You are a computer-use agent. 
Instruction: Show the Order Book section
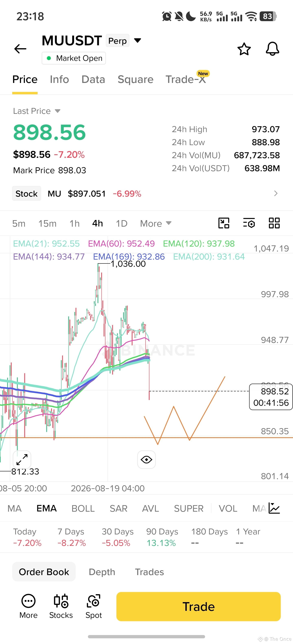[x=44, y=572]
